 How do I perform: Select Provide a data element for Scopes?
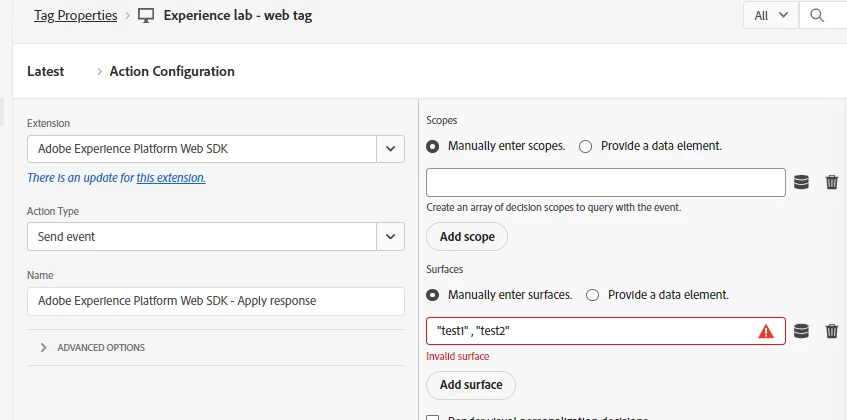586,146
